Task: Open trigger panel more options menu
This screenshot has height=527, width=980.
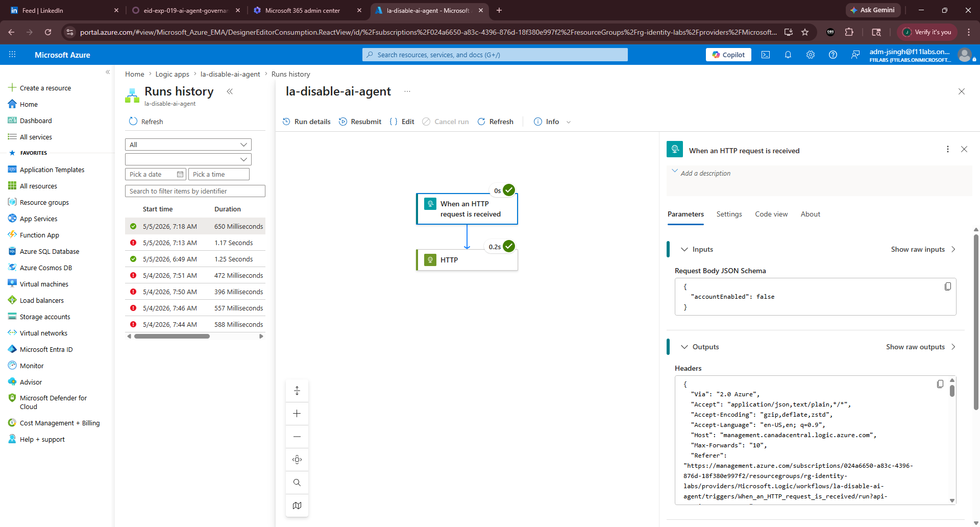Action: click(x=948, y=149)
